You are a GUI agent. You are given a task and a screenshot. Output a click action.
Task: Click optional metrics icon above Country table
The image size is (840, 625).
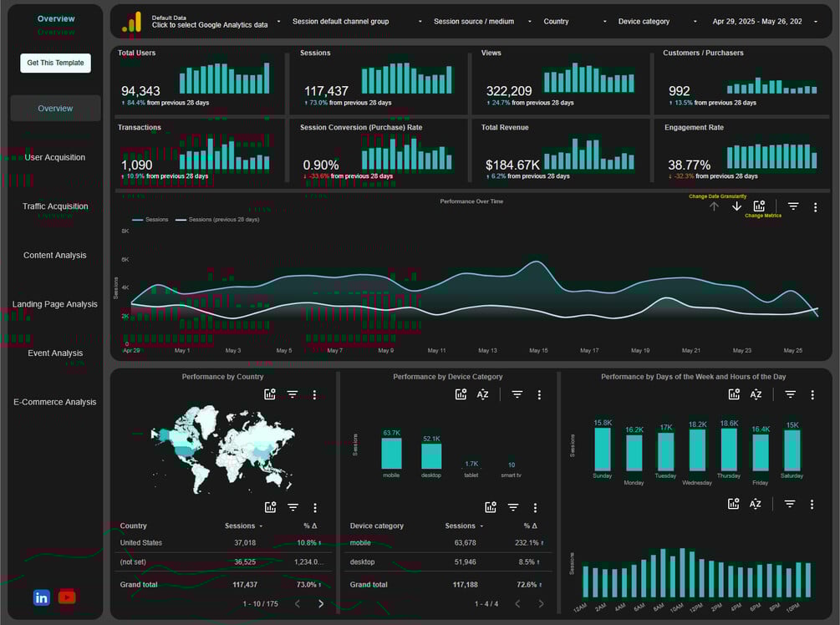(271, 507)
